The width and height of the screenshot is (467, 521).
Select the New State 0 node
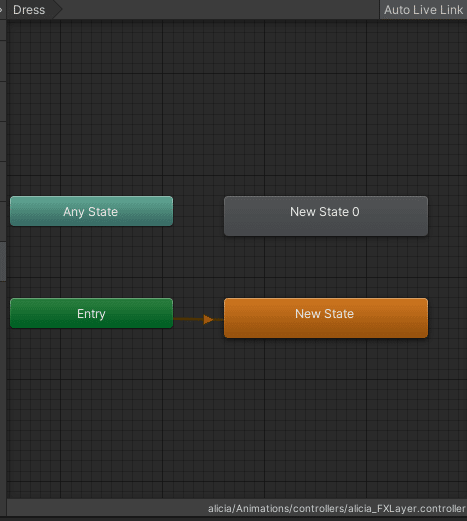click(326, 216)
